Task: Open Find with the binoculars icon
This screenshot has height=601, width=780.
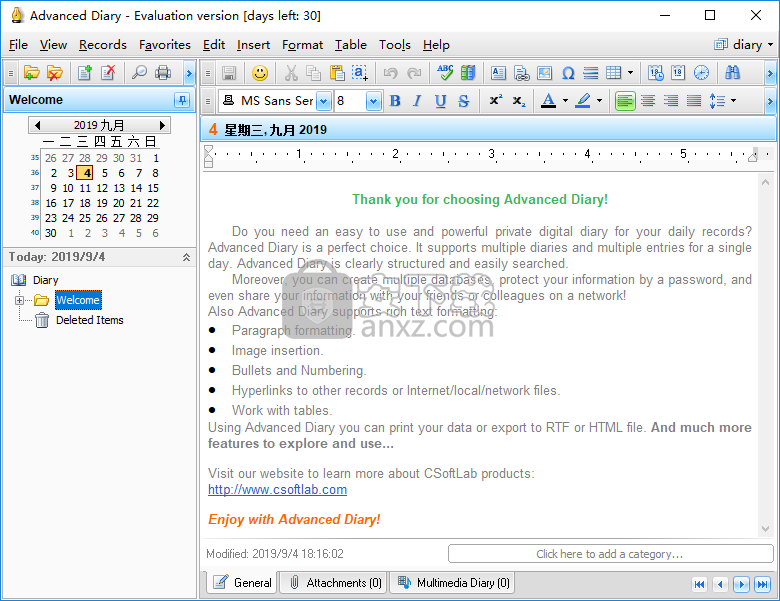Action: point(732,73)
